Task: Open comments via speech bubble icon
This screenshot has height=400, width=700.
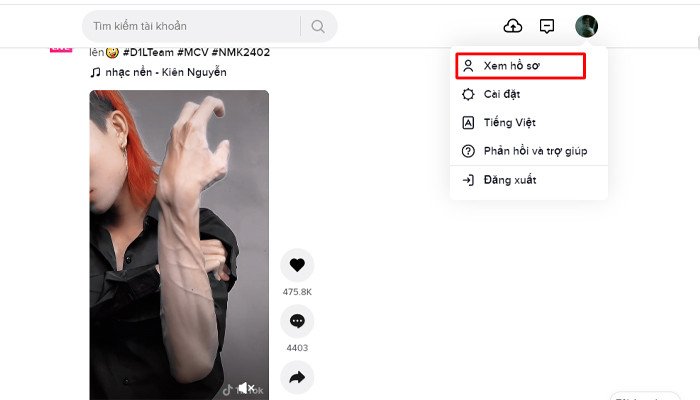Action: 297,321
